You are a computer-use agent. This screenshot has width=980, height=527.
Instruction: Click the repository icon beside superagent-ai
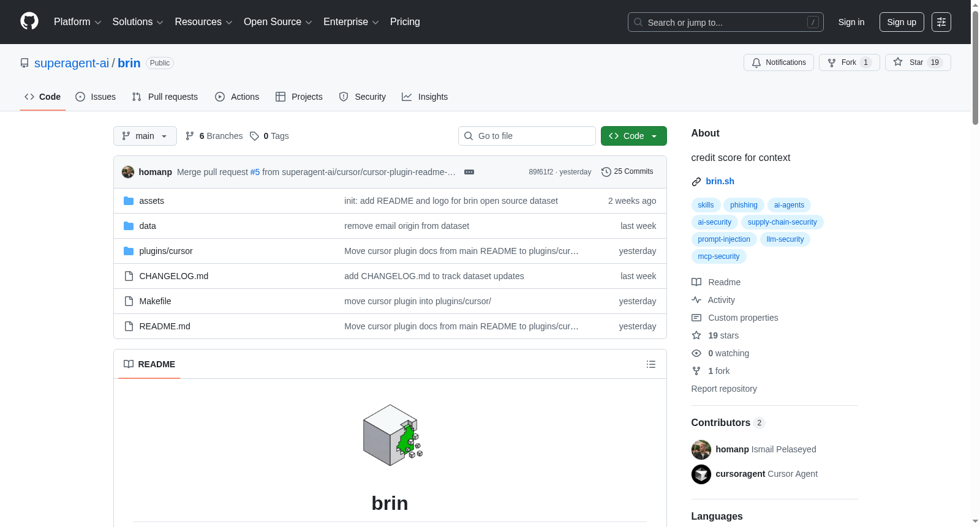click(x=24, y=63)
